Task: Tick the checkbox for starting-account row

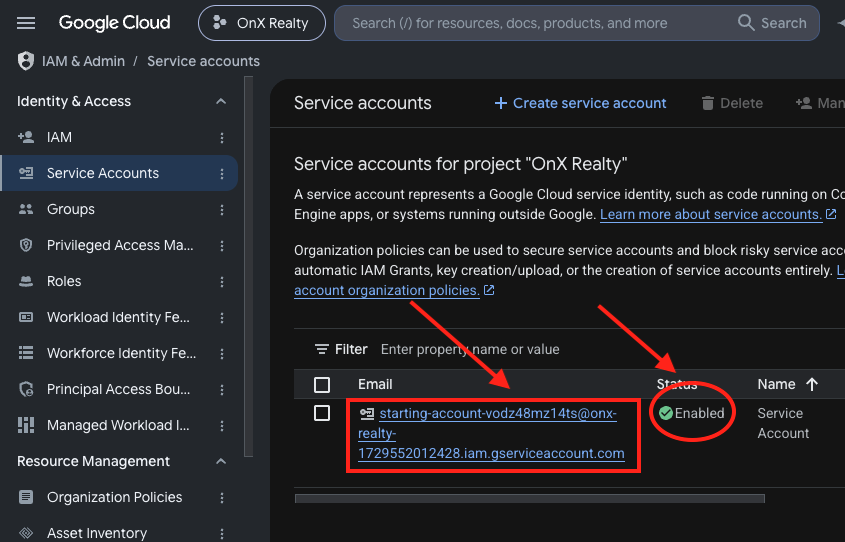Action: (x=322, y=413)
